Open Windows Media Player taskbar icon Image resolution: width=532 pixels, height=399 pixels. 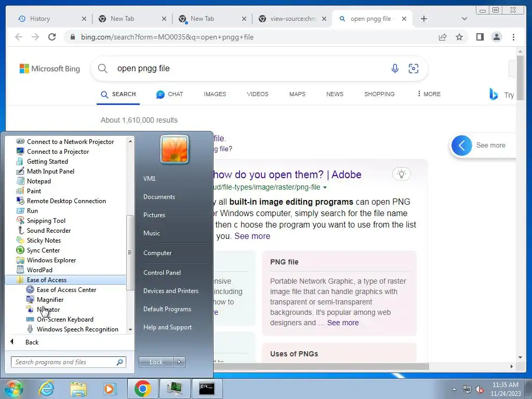(110, 389)
